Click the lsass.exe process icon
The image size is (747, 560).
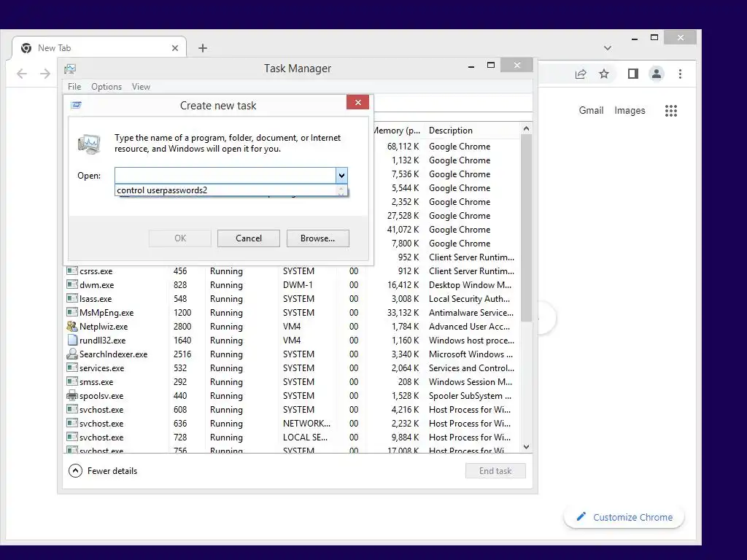click(72, 298)
